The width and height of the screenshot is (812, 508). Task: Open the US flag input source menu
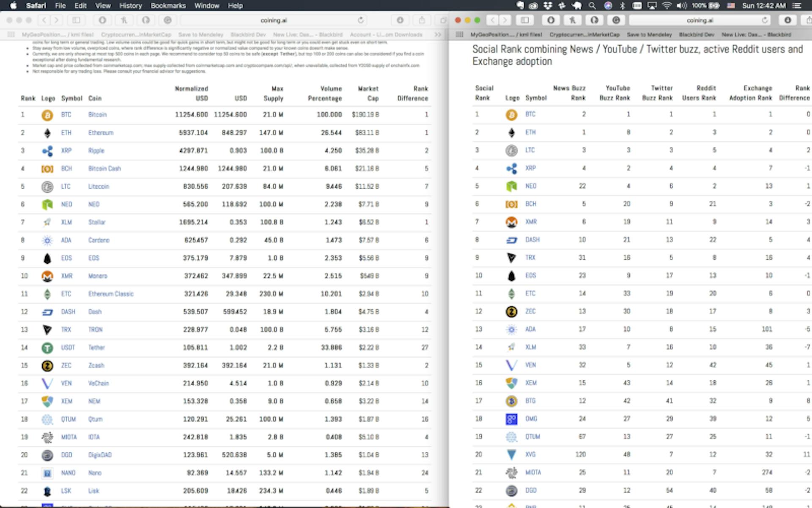pyautogui.click(x=730, y=6)
